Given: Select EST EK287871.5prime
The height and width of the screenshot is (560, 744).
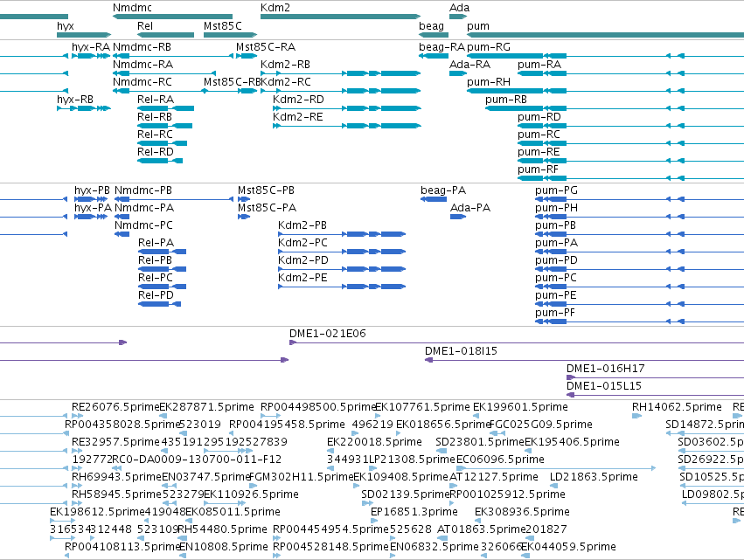Looking at the screenshot, I should coord(207,407).
